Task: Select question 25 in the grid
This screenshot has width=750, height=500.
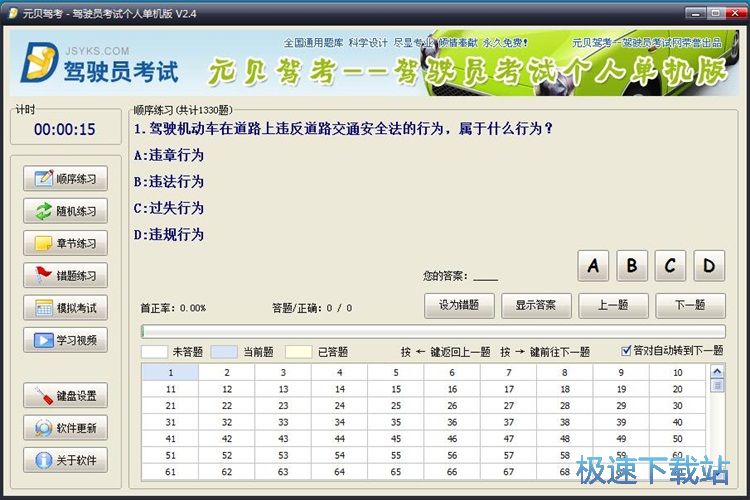Action: coord(396,406)
